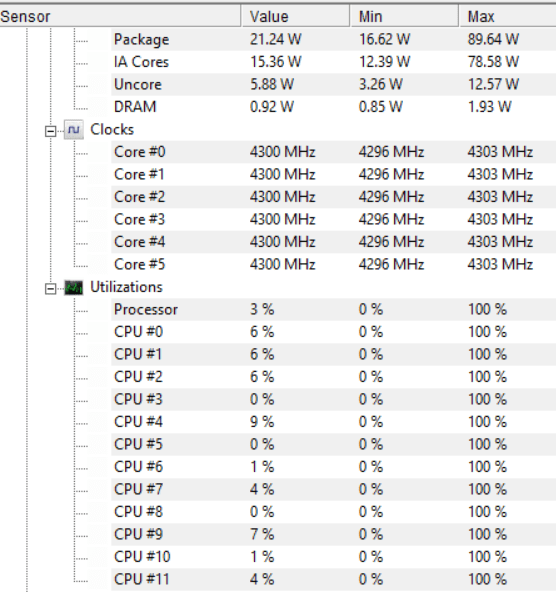
Task: Click the Clocks waveform icon
Action: pos(74,130)
